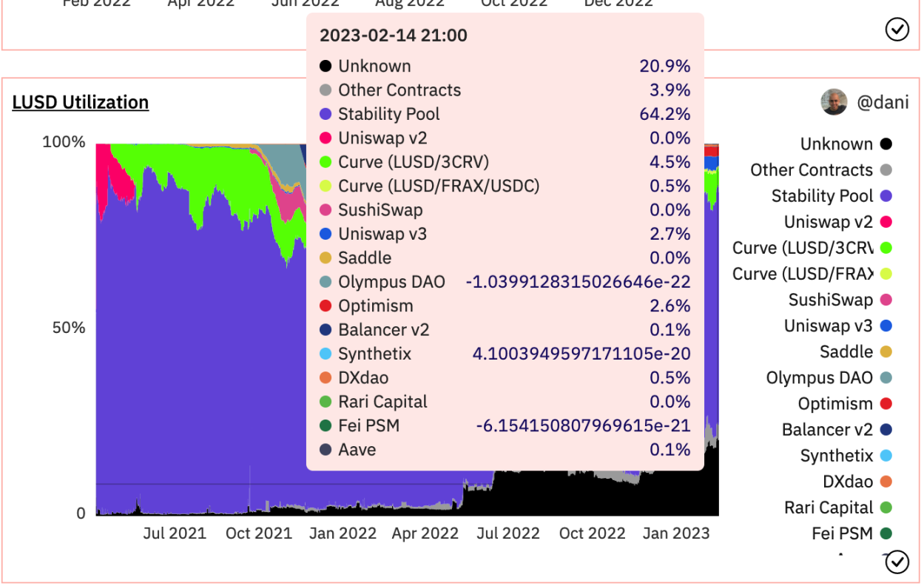Open the LUSD Utilization chart title link

(x=80, y=102)
